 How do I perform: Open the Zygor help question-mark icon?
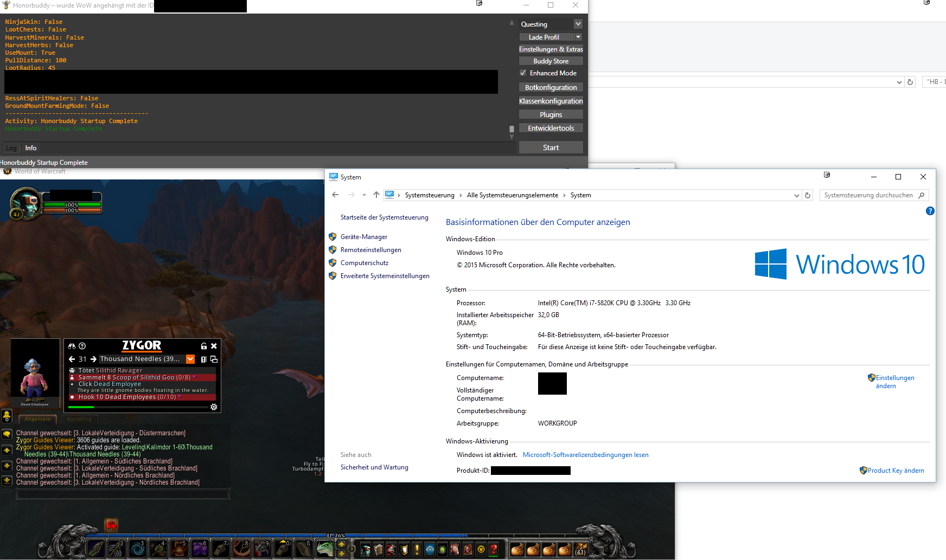(82, 346)
